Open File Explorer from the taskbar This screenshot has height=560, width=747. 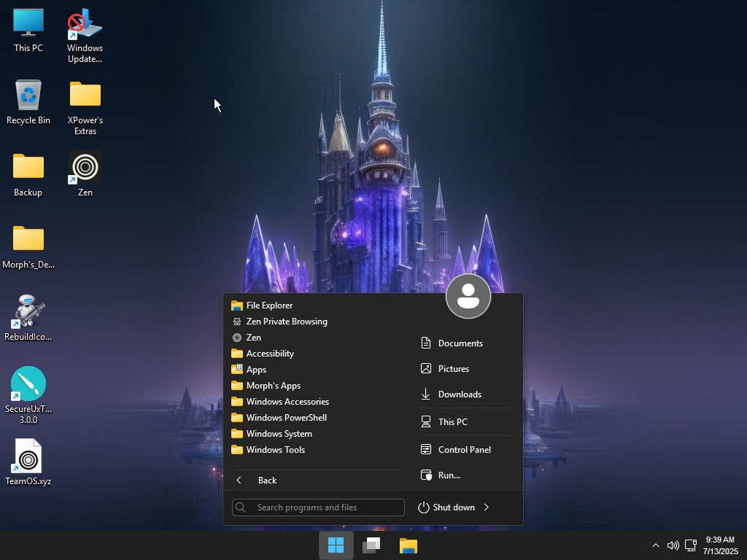[409, 545]
